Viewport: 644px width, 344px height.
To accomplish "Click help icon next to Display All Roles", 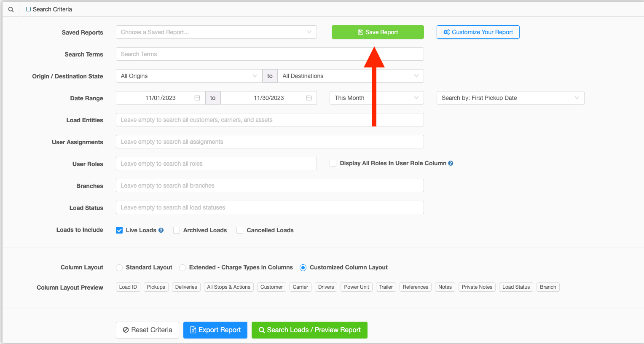I will (451, 163).
